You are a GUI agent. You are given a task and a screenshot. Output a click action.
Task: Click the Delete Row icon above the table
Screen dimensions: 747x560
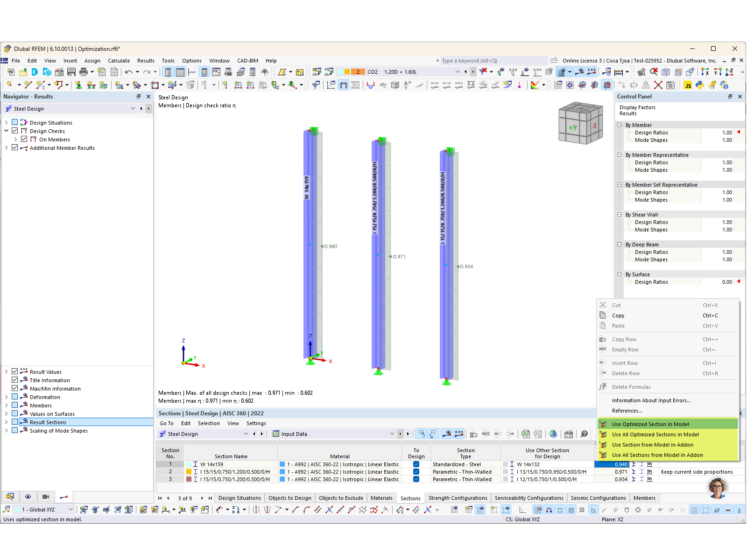click(x=486, y=434)
